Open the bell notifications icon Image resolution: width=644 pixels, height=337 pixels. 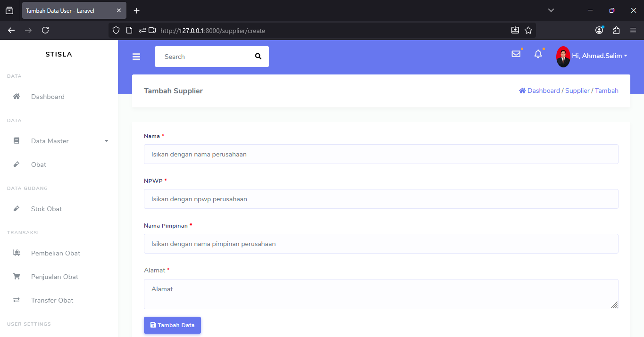538,54
